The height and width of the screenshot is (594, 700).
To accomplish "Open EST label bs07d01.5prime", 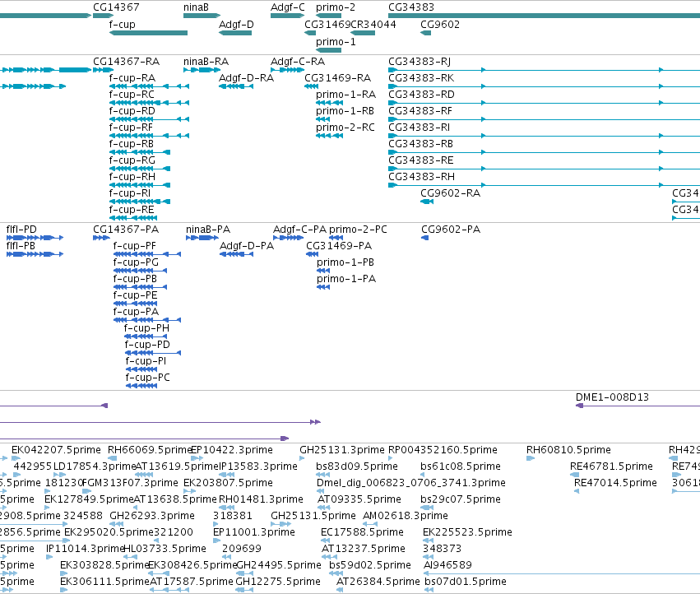I will pyautogui.click(x=466, y=582).
